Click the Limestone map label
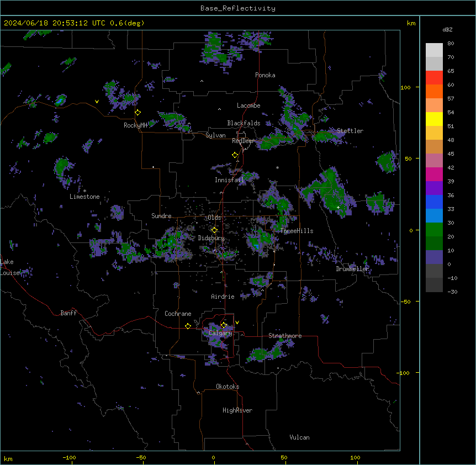476x465 pixels. 84,197
